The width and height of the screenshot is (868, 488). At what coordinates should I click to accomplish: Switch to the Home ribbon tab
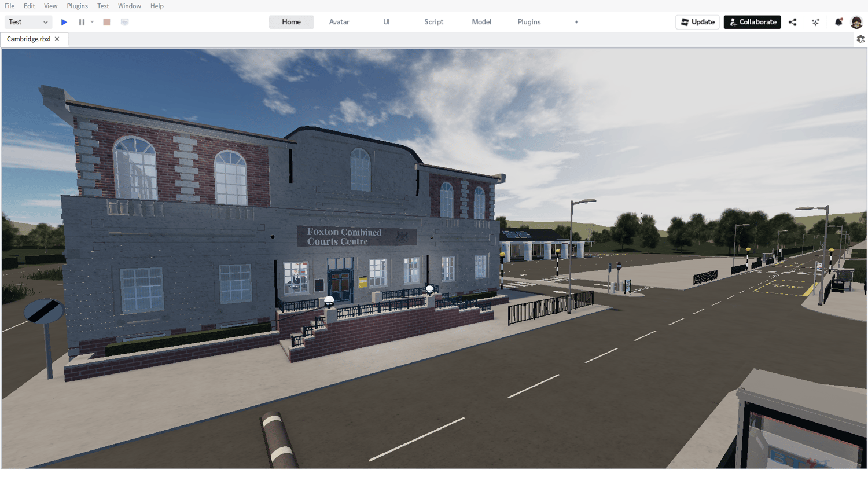(292, 22)
